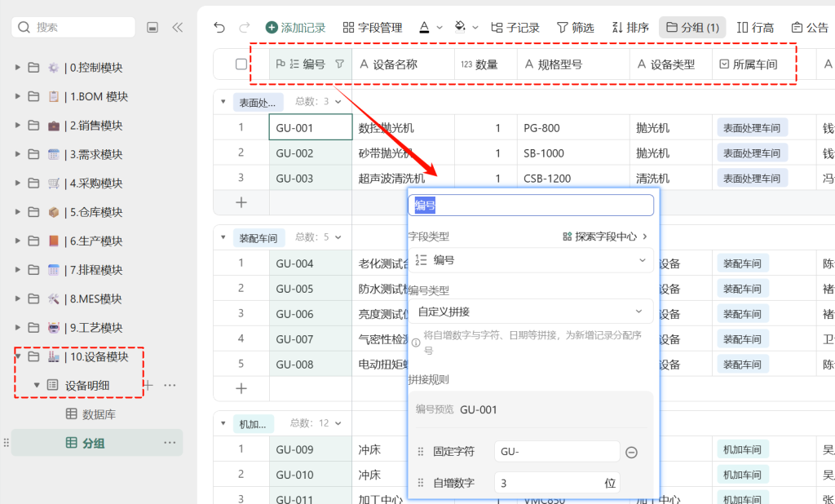Open more options for 分组 view
This screenshot has height=504, width=835.
pyautogui.click(x=170, y=443)
